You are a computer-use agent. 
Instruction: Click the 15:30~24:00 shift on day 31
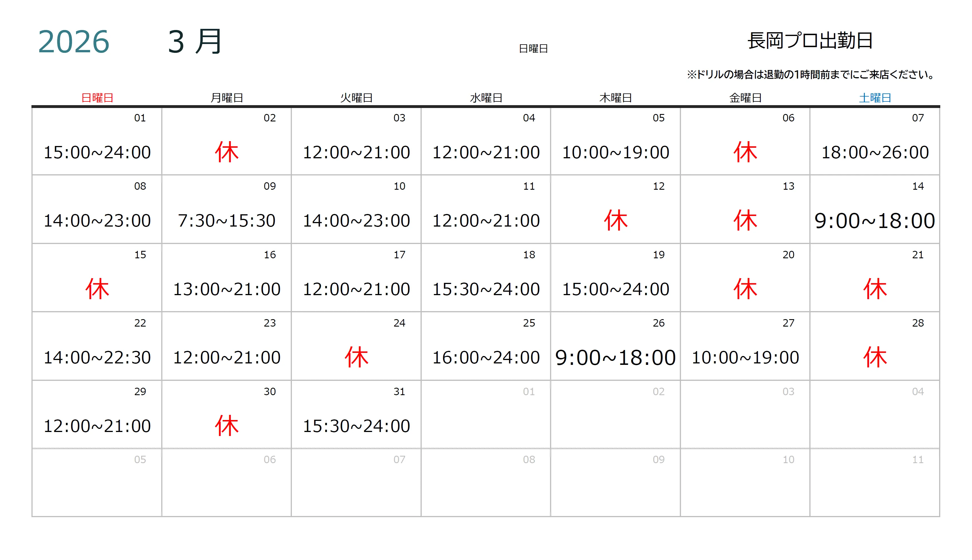[x=356, y=426]
